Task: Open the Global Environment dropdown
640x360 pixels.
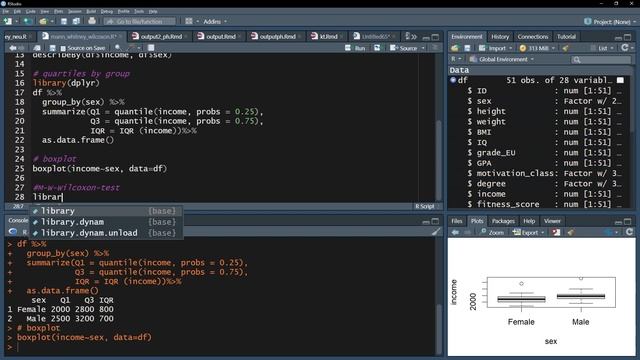Action: [x=502, y=59]
